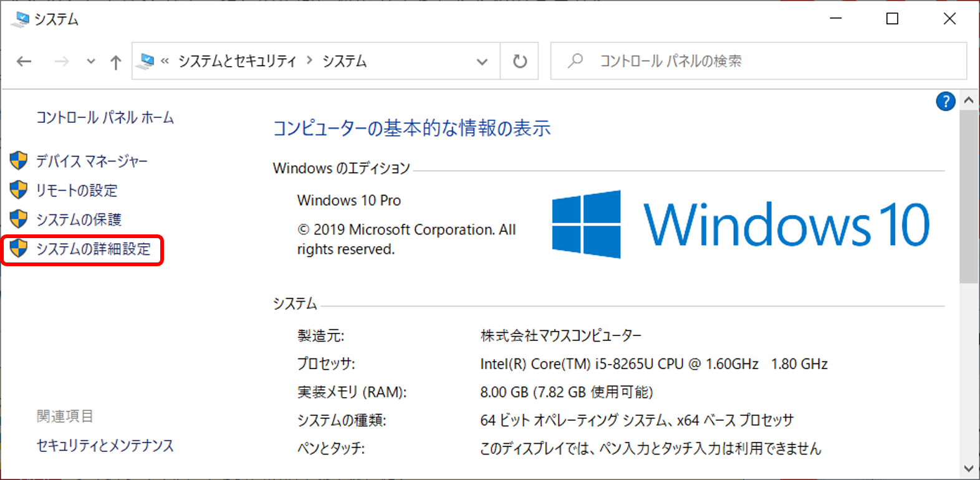Click the computer icon in address bar
The width and height of the screenshot is (980, 480).
(147, 61)
